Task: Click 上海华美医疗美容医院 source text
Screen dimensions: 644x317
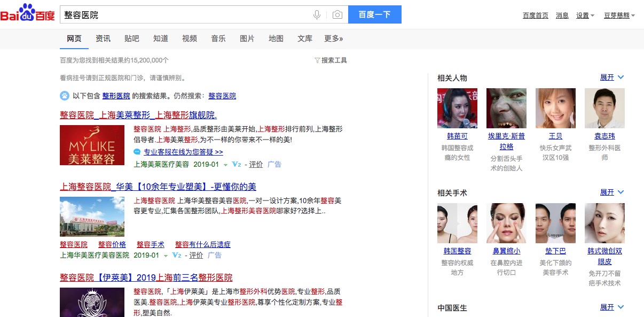Action: 95,256
